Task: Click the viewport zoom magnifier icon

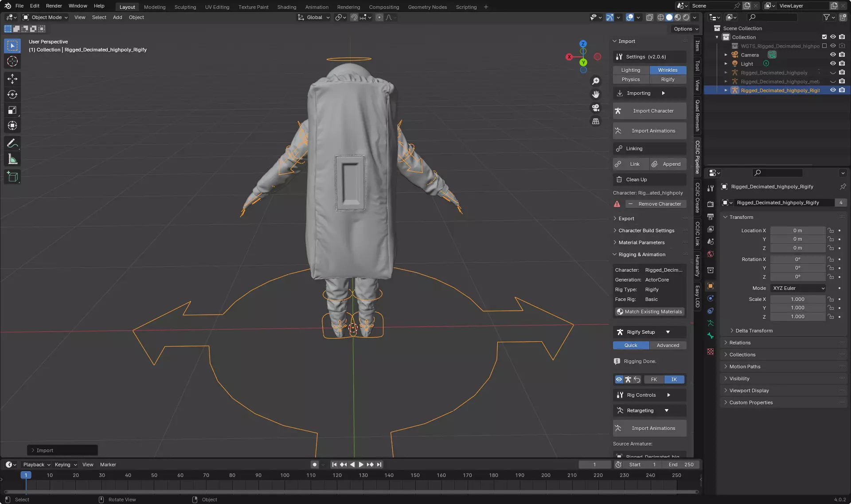Action: [596, 81]
